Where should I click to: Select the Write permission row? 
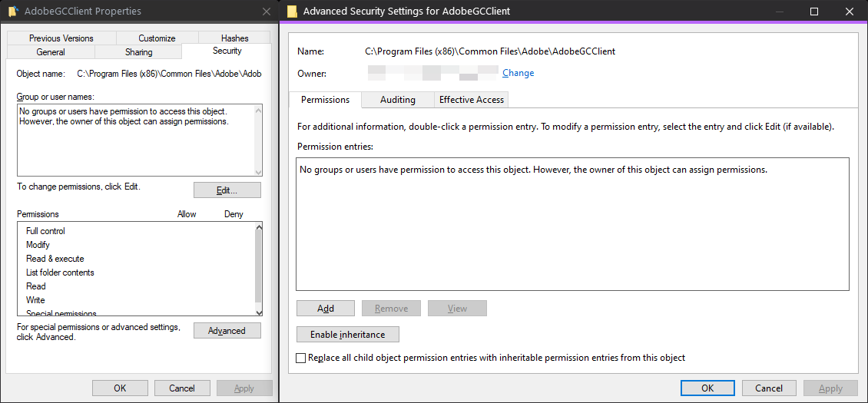pos(136,300)
